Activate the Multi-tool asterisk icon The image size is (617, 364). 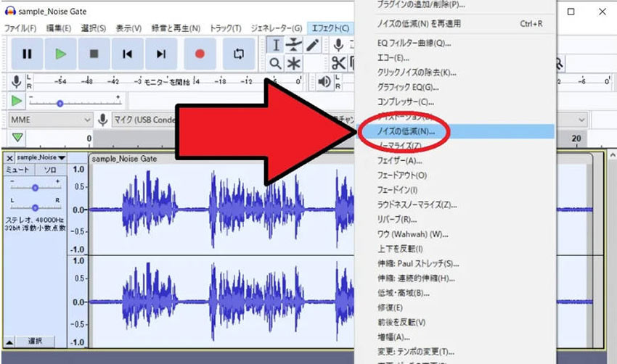[x=294, y=65]
